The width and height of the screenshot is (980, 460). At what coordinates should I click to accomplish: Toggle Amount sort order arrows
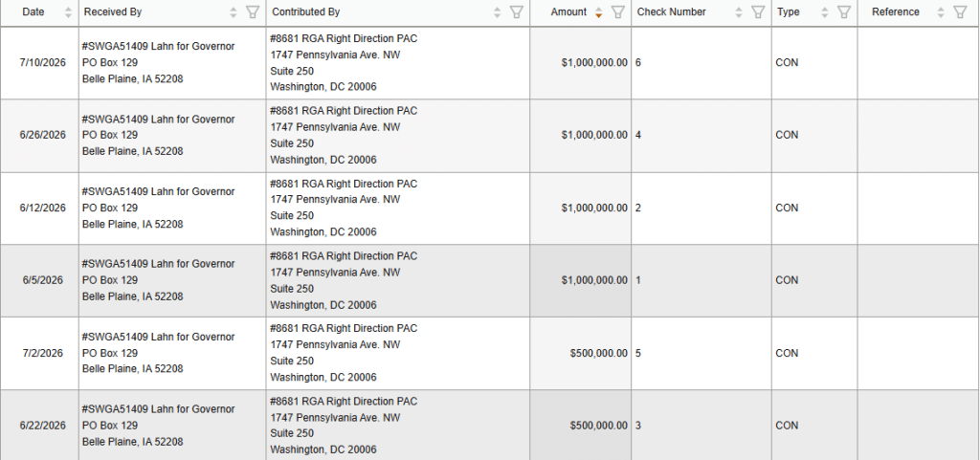(x=599, y=11)
